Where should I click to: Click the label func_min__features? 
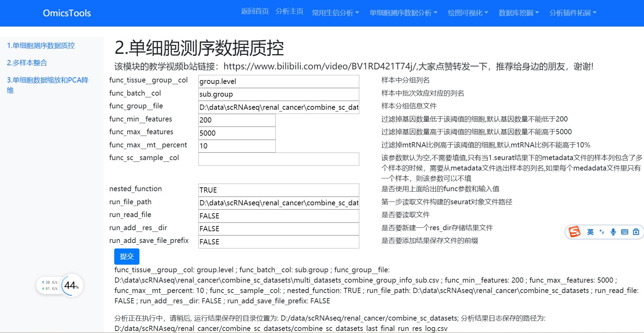tap(140, 119)
